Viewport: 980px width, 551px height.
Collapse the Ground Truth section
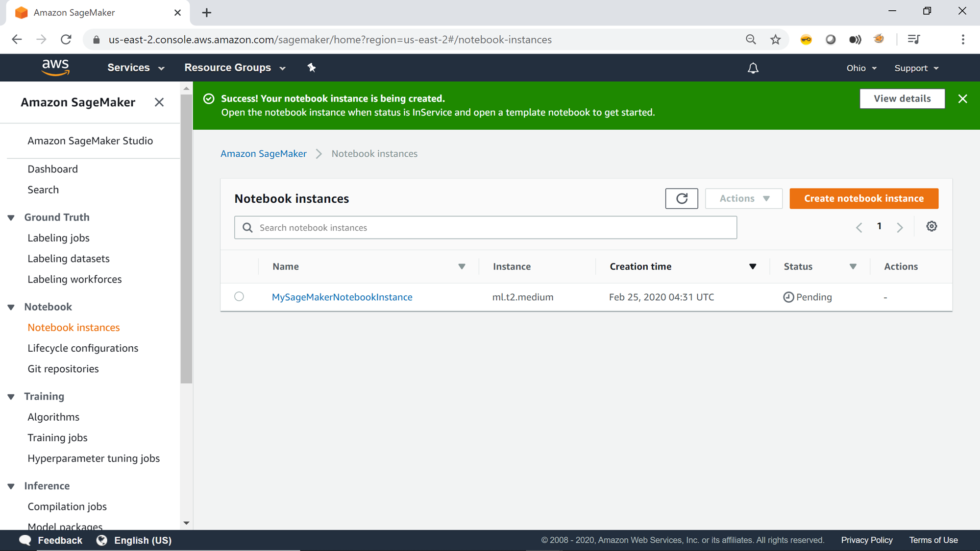coord(11,217)
